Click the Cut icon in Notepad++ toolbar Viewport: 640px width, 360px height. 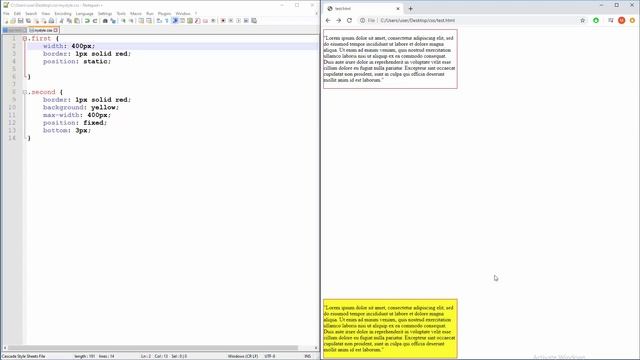(x=62, y=21)
